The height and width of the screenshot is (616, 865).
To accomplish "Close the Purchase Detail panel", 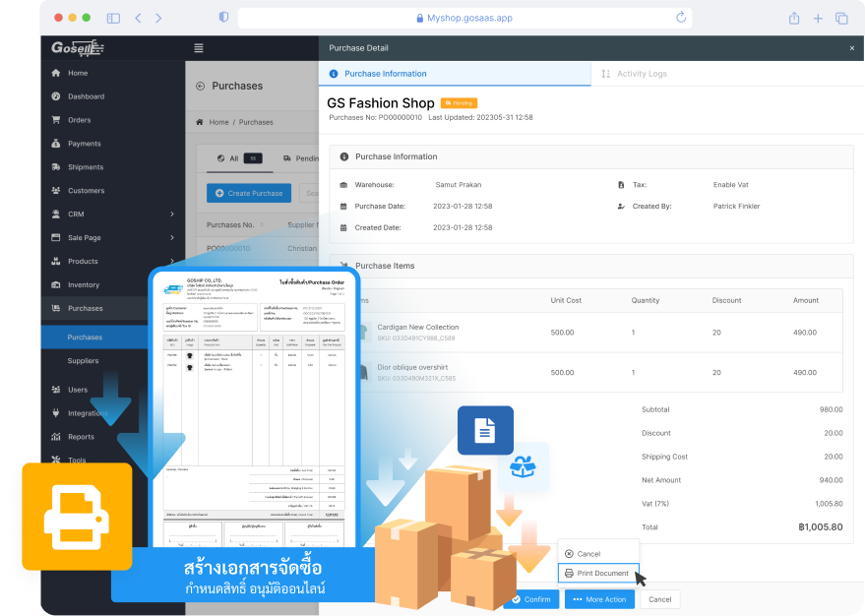I will [x=852, y=48].
